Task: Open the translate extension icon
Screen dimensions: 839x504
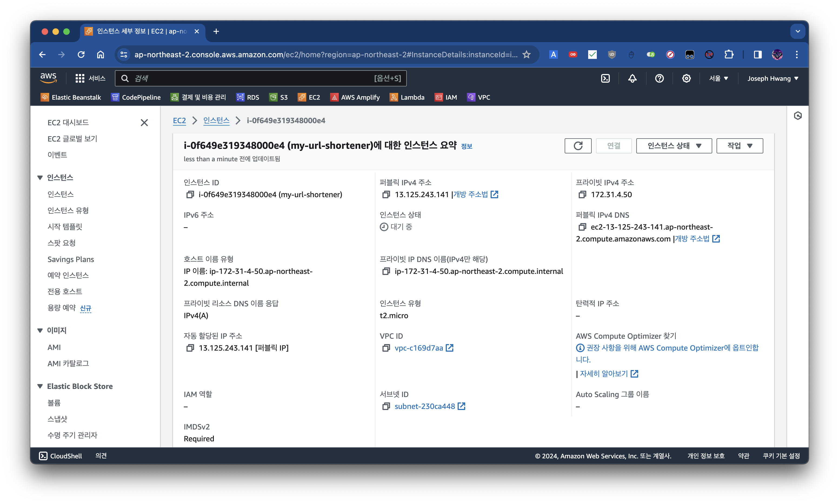Action: tap(553, 54)
